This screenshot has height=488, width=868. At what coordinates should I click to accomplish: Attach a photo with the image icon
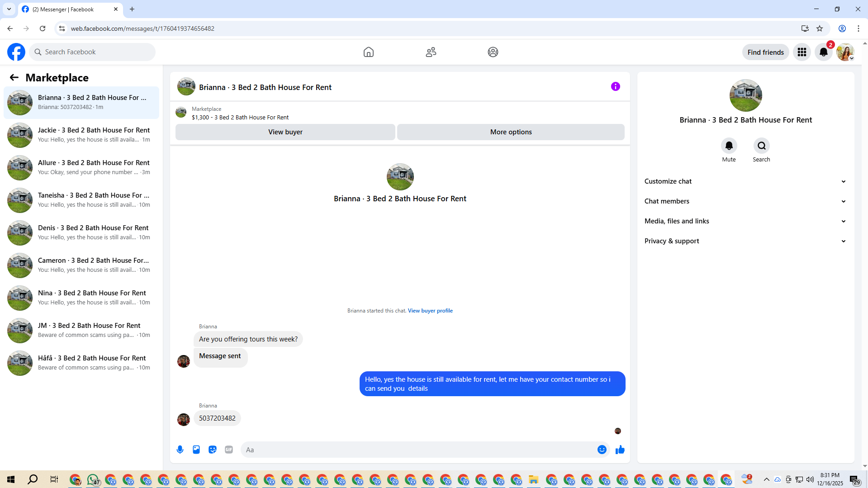tap(196, 450)
